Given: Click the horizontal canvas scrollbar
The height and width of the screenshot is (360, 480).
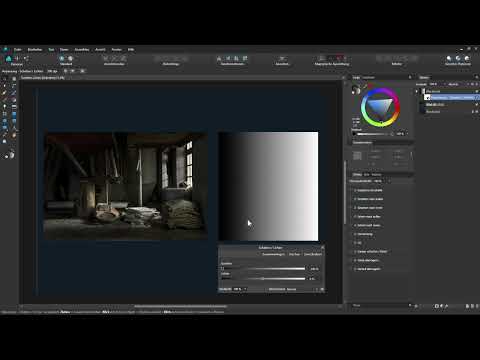Looking at the screenshot, I should point(180,306).
